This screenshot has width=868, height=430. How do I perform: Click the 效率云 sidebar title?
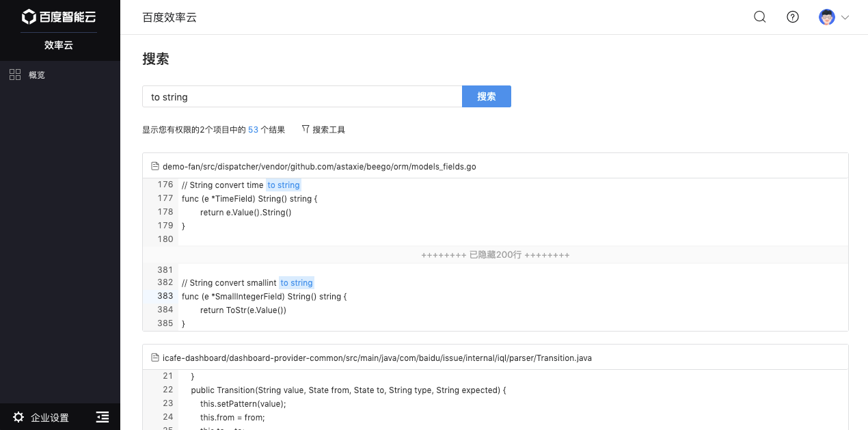(59, 45)
